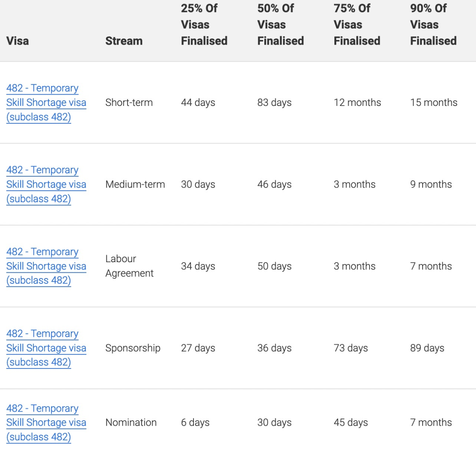
Task: Click the 6 days cell
Action: click(195, 422)
